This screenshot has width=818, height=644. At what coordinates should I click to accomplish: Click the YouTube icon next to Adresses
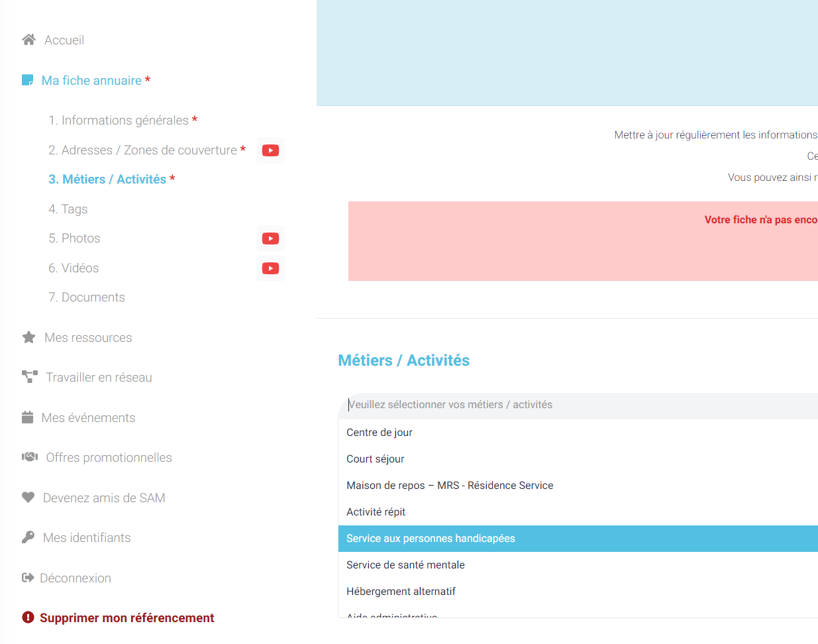pyautogui.click(x=270, y=150)
